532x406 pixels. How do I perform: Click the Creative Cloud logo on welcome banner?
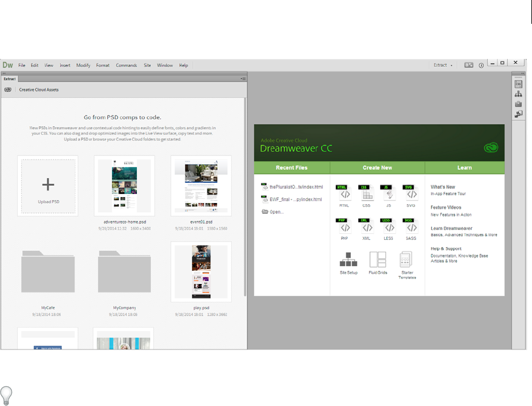(491, 148)
